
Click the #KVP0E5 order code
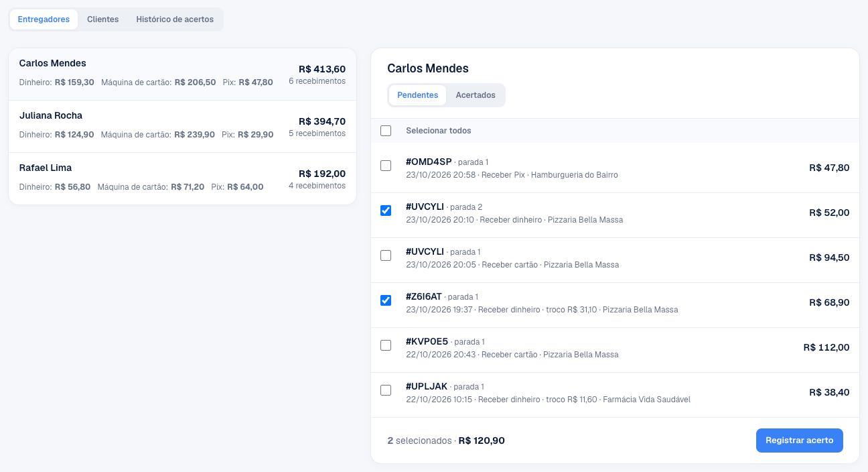pyautogui.click(x=427, y=341)
